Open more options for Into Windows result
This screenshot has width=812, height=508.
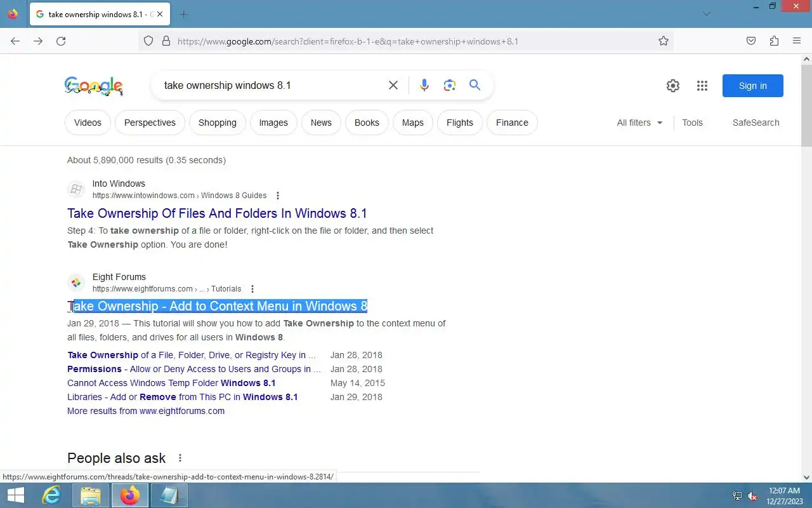[277, 196]
